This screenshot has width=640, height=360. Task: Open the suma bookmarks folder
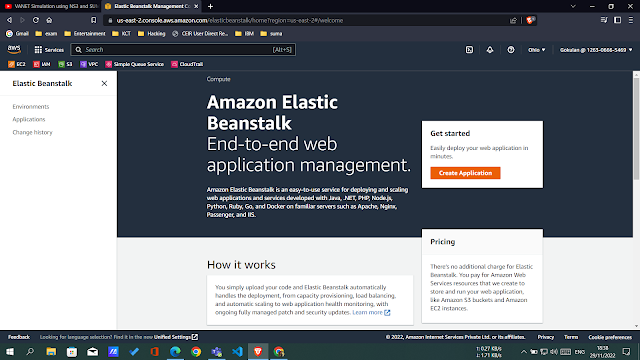pos(271,33)
